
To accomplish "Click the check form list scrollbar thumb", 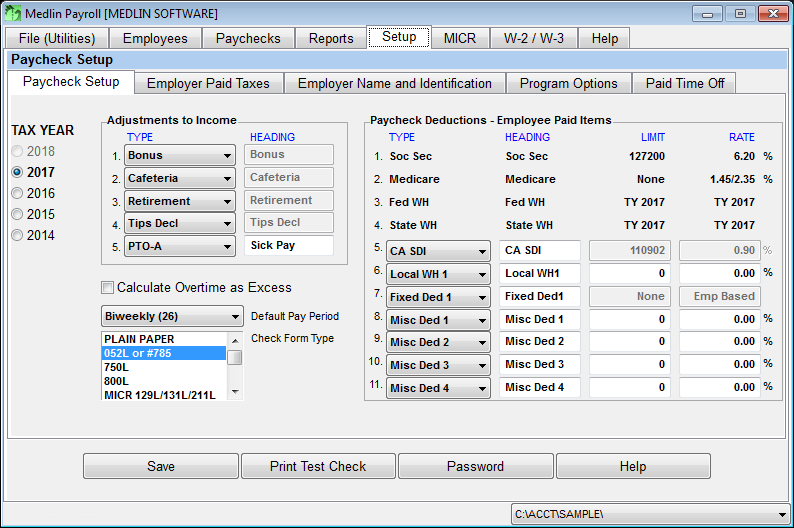I will point(235,357).
